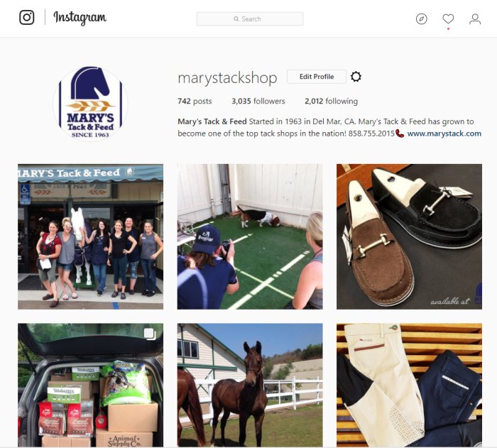Click the Search input field
497x448 pixels.
pos(250,19)
